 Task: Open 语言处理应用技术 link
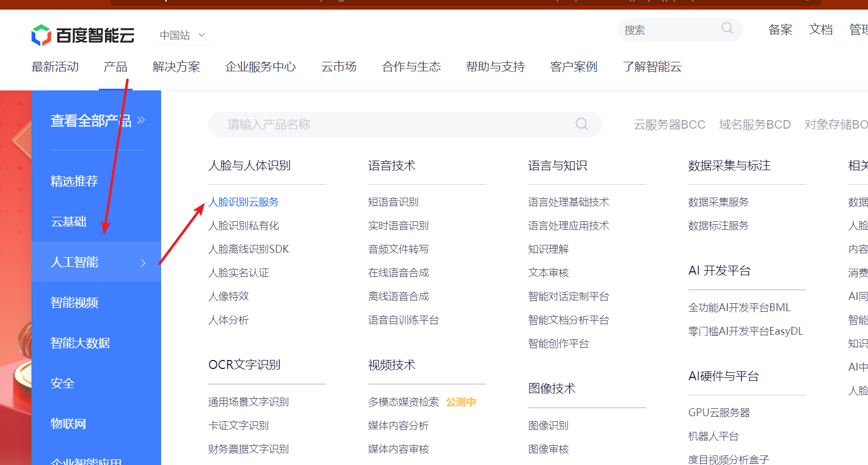(569, 226)
